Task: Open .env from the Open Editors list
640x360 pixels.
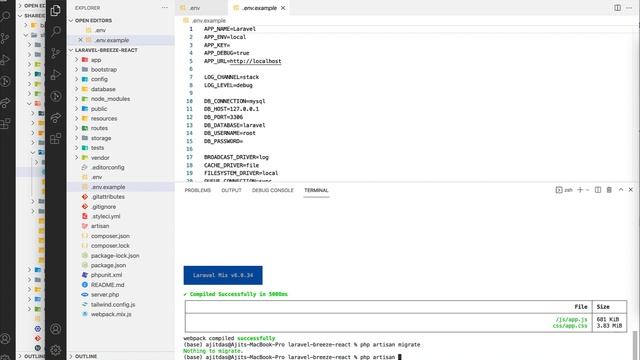Action: coord(100,30)
